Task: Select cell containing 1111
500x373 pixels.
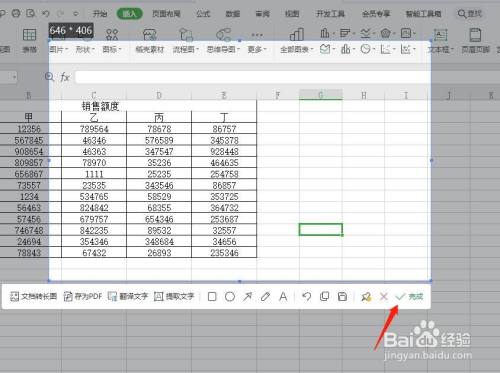Action: [x=94, y=174]
